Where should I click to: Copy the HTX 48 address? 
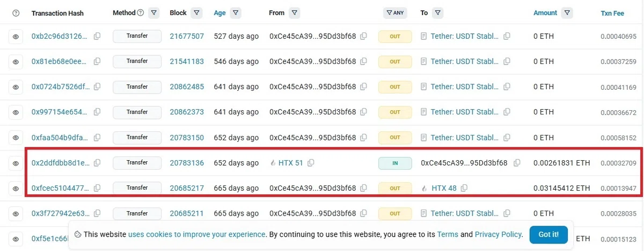click(464, 188)
